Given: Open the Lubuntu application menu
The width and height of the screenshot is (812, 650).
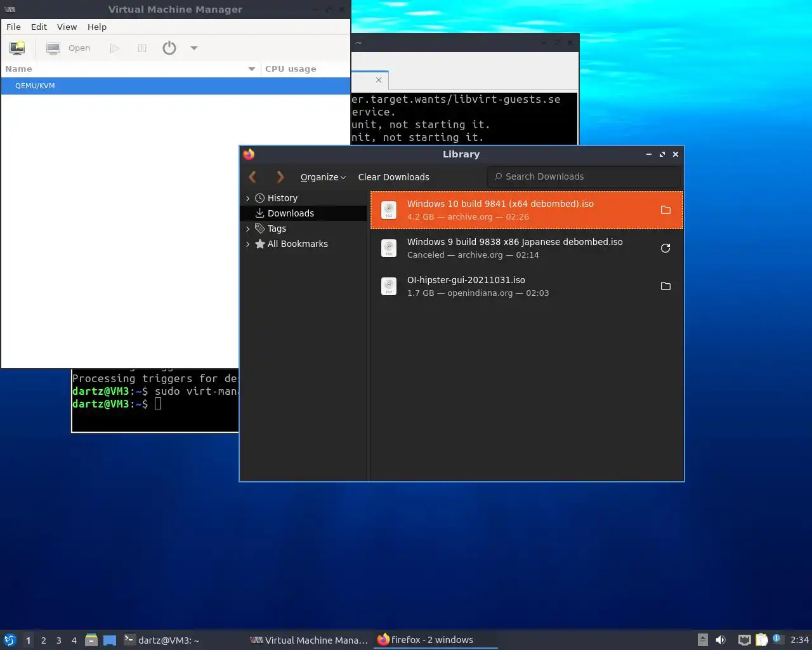Looking at the screenshot, I should (x=10, y=640).
